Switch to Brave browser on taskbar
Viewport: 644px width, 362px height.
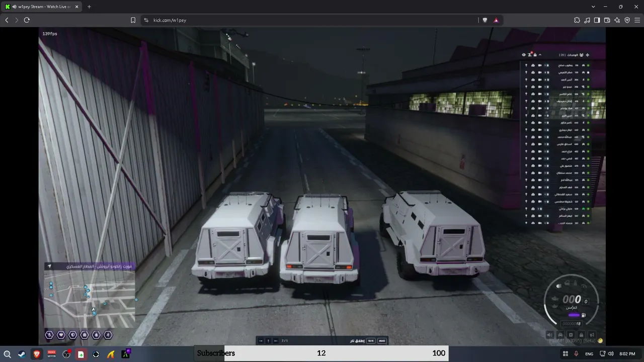click(37, 354)
